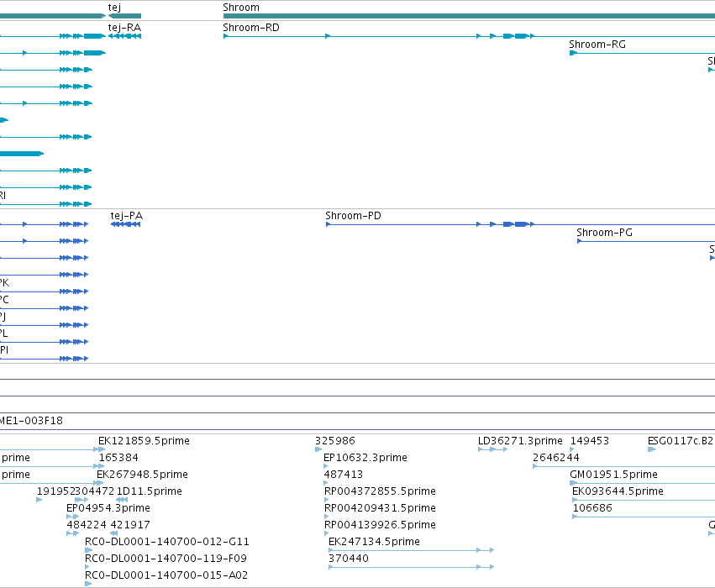The height and width of the screenshot is (588, 715).
Task: Click the RP004209431.5prime label
Action: point(380,508)
